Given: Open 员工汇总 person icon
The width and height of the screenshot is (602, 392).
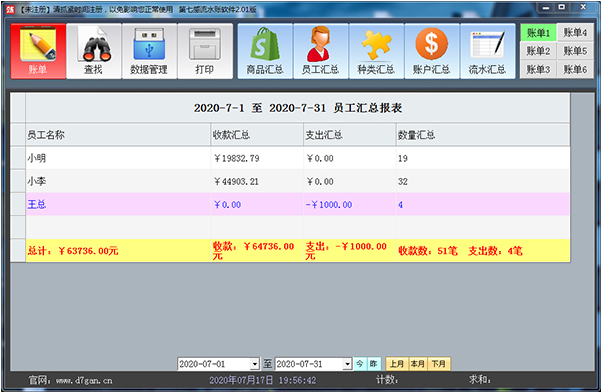Looking at the screenshot, I should click(x=321, y=51).
